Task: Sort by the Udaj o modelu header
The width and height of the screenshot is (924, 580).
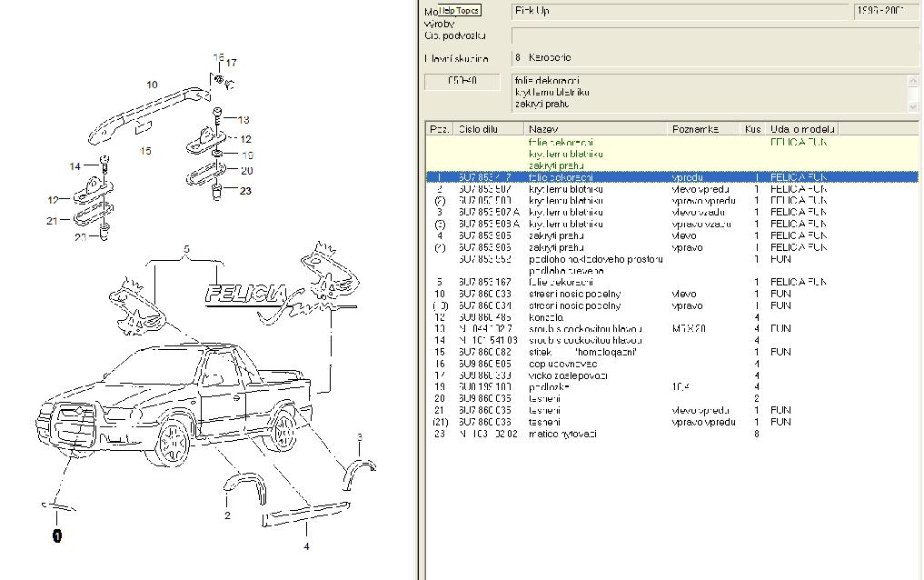Action: (x=802, y=129)
